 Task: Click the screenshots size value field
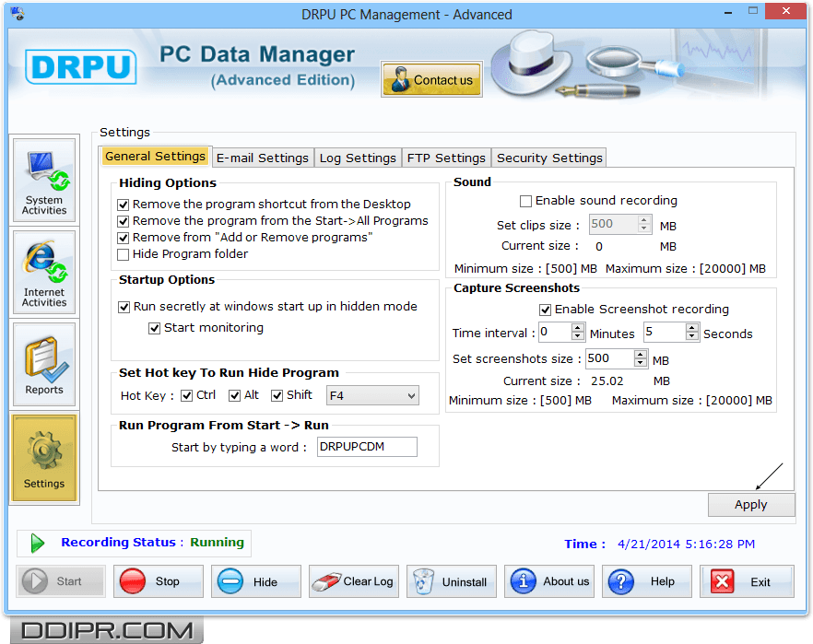[x=610, y=358]
